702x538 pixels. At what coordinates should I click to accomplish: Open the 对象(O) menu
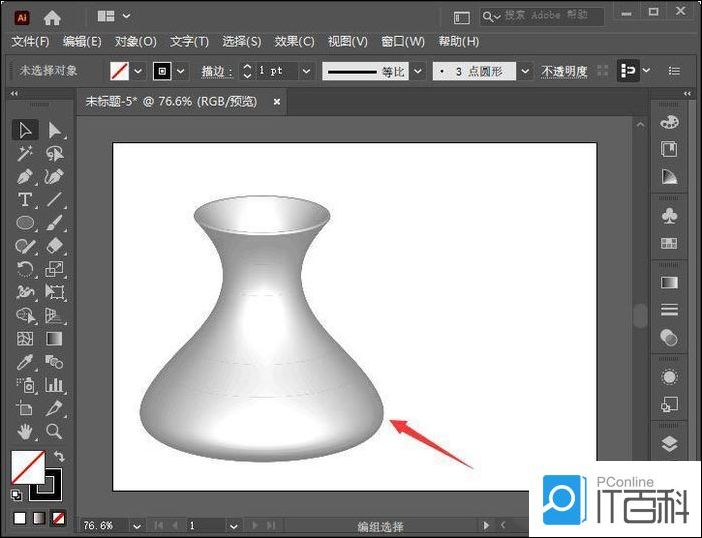135,41
